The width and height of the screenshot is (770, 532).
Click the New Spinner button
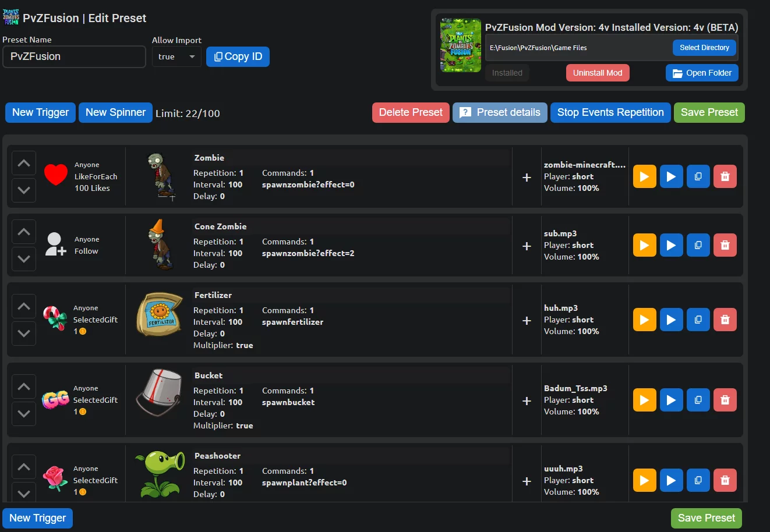pyautogui.click(x=115, y=112)
